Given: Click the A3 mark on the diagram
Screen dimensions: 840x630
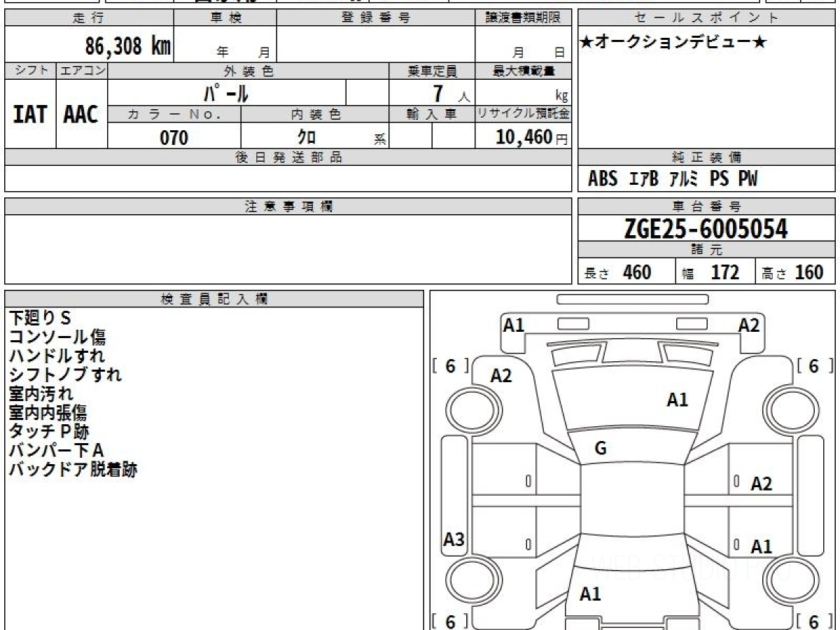Looking at the screenshot, I should coord(454,540).
